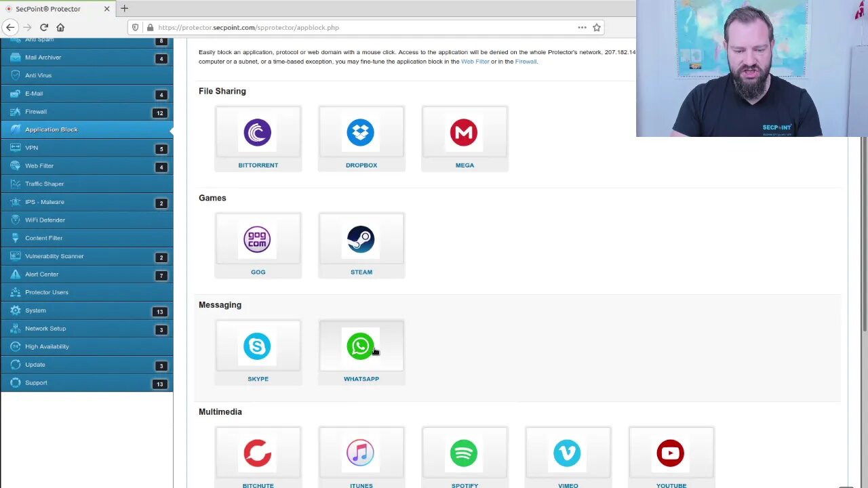Image resolution: width=868 pixels, height=488 pixels.
Task: Toggle the Skype messaging icon
Action: 258,346
